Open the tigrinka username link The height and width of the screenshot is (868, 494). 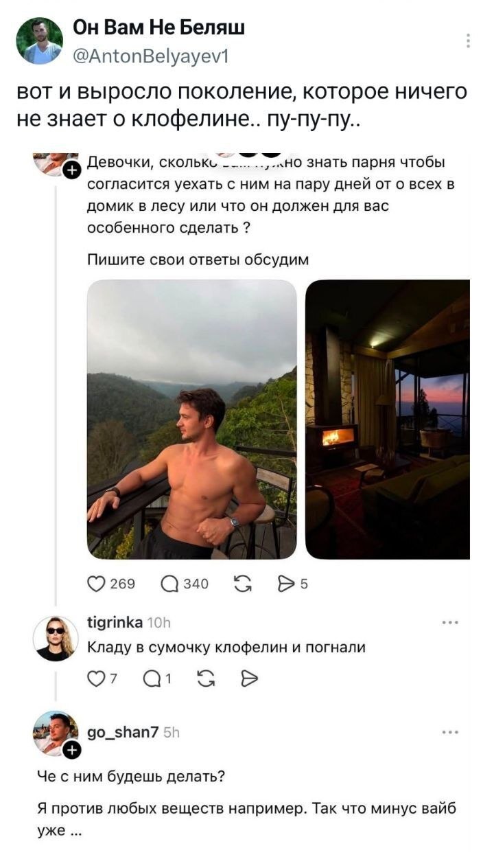click(x=115, y=623)
